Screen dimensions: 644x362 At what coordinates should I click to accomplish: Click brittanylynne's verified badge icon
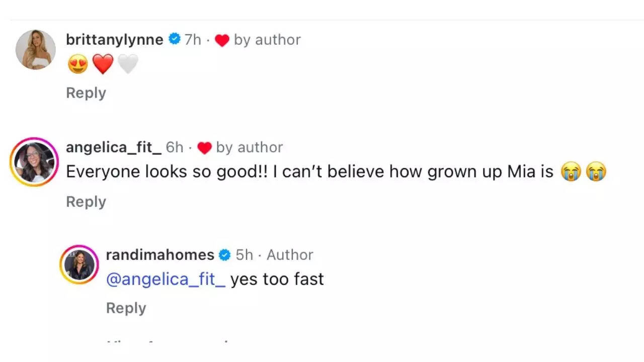pyautogui.click(x=174, y=39)
